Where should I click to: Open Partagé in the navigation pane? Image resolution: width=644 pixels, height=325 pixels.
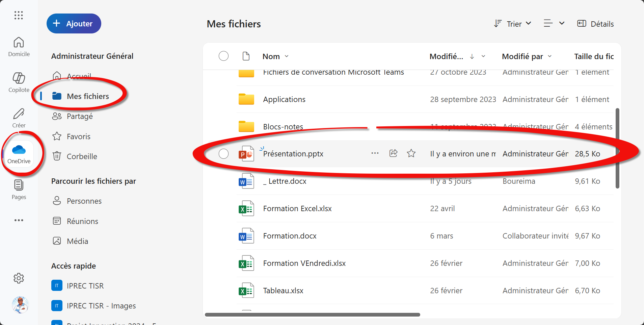pyautogui.click(x=80, y=116)
